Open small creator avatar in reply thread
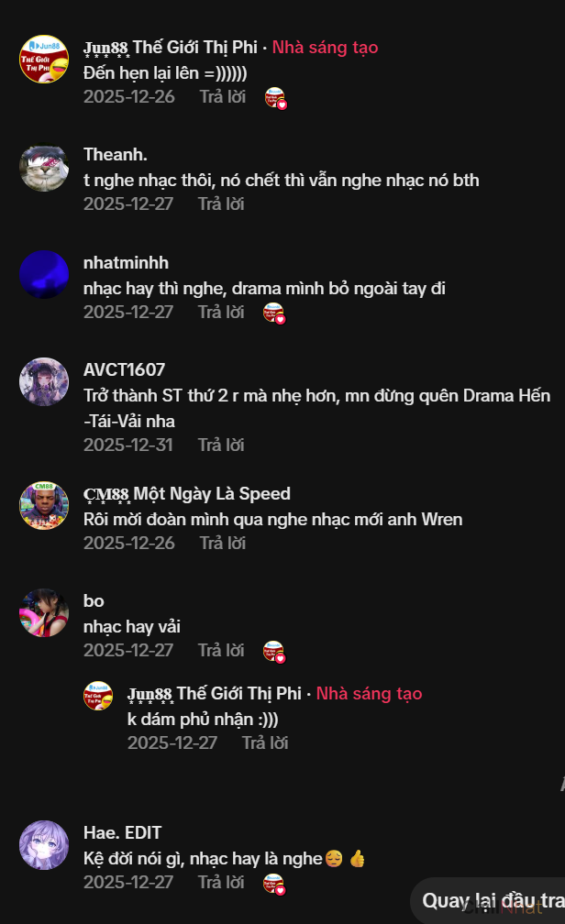The height and width of the screenshot is (924, 565). 98,696
